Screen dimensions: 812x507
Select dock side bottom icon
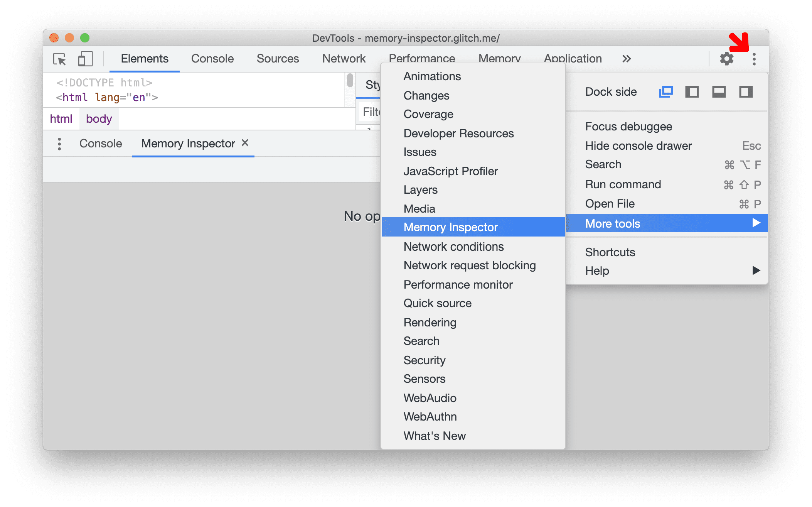pyautogui.click(x=717, y=92)
